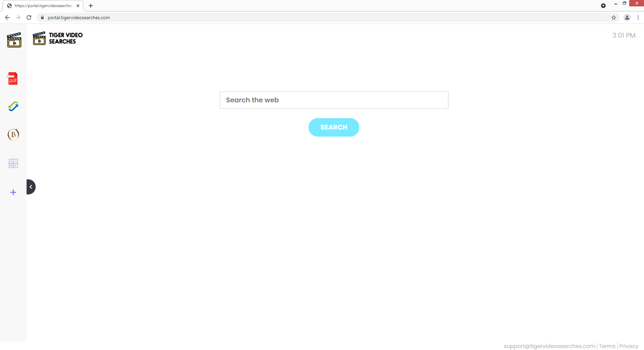Click the SEARCH button
Image resolution: width=644 pixels, height=350 pixels.
click(x=334, y=127)
